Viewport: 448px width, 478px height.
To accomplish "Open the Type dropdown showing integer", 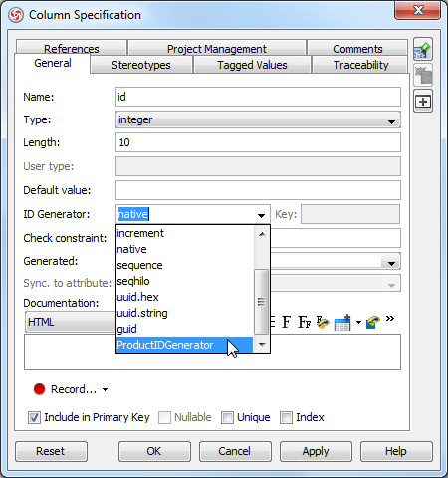I will tap(258, 119).
